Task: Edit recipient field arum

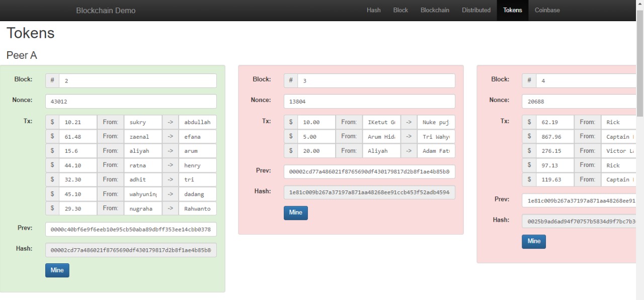Action: (198, 151)
